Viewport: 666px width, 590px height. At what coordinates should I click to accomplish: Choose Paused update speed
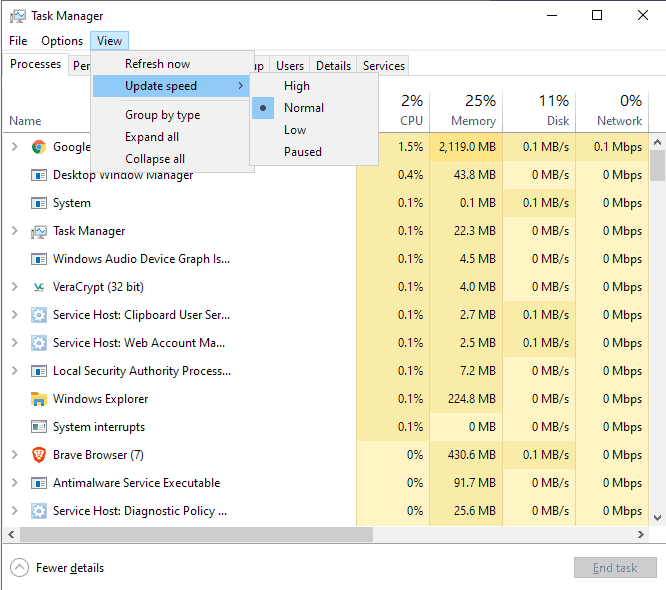click(x=314, y=152)
